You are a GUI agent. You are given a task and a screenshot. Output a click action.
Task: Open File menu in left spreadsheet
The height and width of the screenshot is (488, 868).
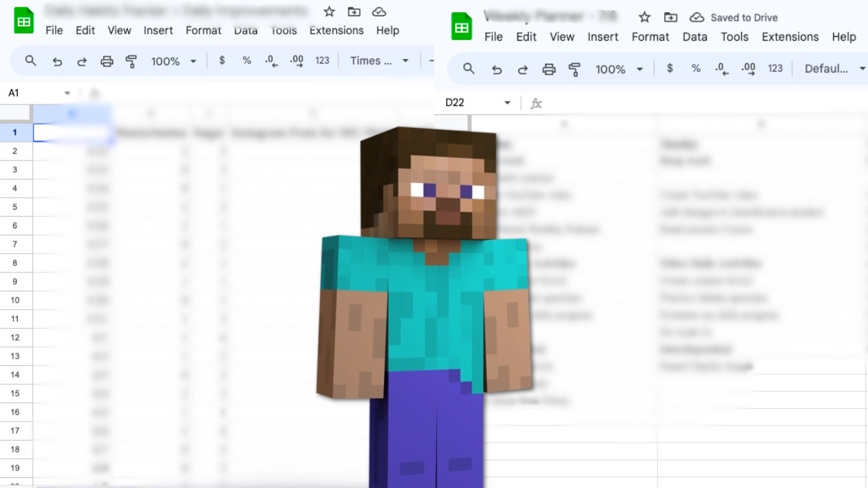(x=54, y=30)
